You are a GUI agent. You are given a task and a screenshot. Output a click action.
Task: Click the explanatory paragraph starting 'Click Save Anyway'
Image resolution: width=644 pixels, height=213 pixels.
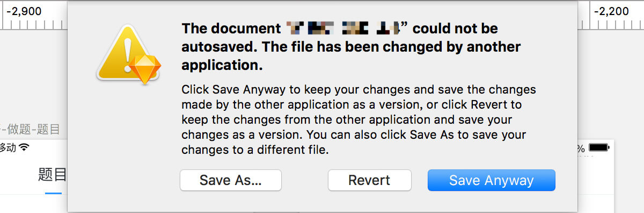click(x=358, y=120)
